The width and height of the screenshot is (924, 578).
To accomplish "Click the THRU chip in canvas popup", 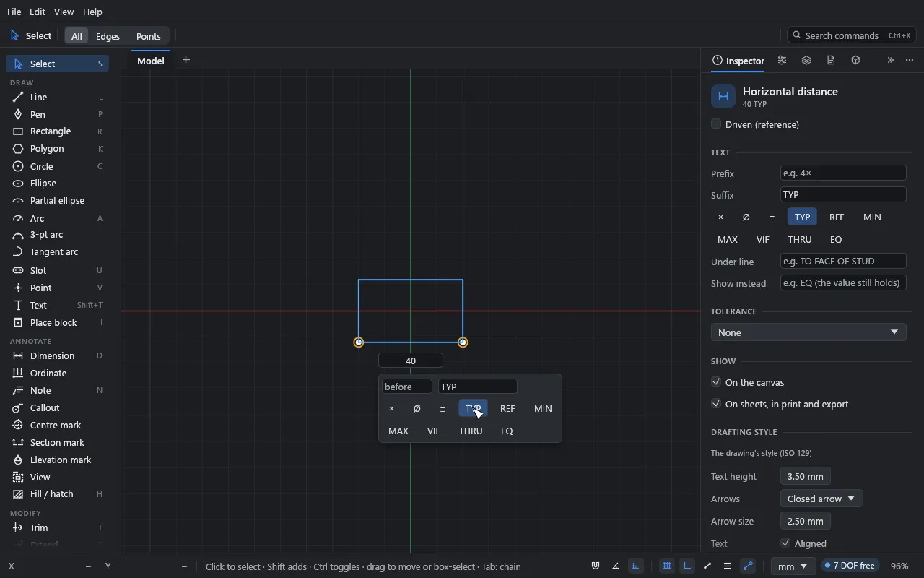I will pos(471,431).
